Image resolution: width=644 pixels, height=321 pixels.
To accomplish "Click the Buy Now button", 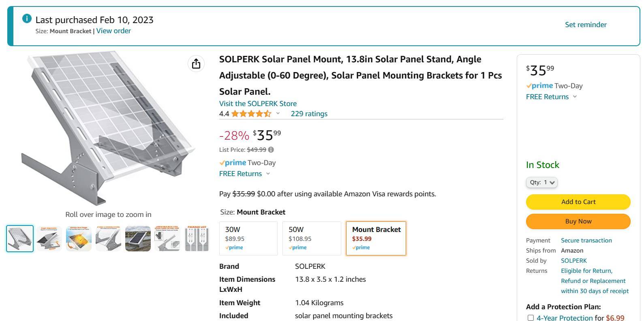I will coord(578,221).
